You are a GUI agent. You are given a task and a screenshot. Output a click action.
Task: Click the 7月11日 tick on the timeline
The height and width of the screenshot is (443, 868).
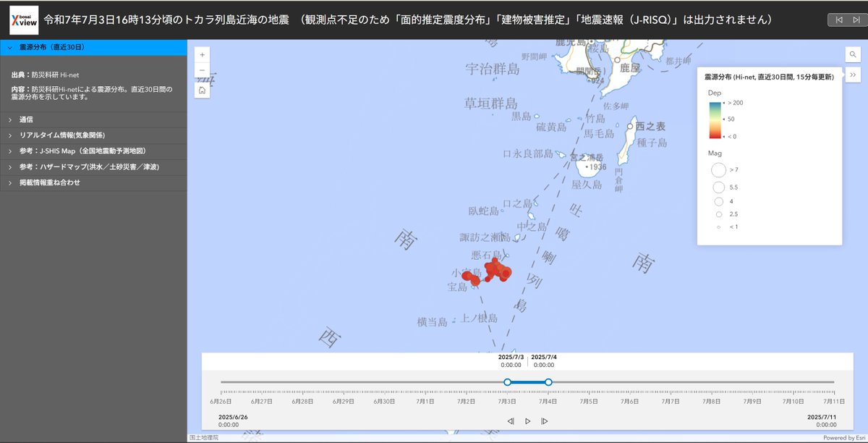834,400
